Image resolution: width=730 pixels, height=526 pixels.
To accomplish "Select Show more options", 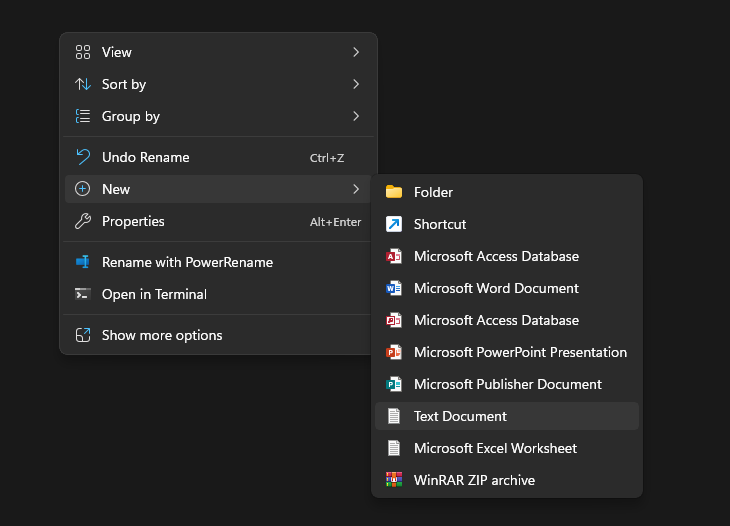I will 162,335.
